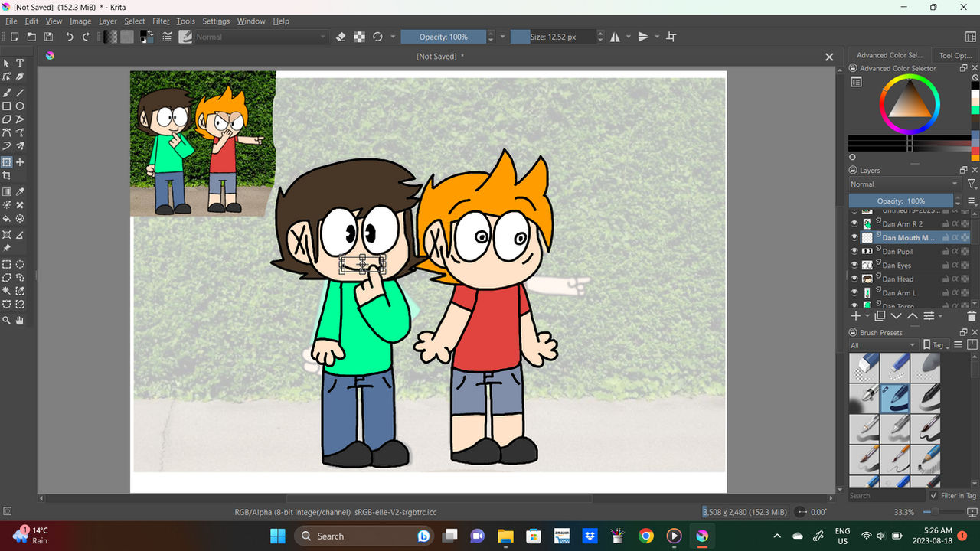This screenshot has height=551, width=980.
Task: Open Windows Start menu on taskbar
Action: pos(277,536)
